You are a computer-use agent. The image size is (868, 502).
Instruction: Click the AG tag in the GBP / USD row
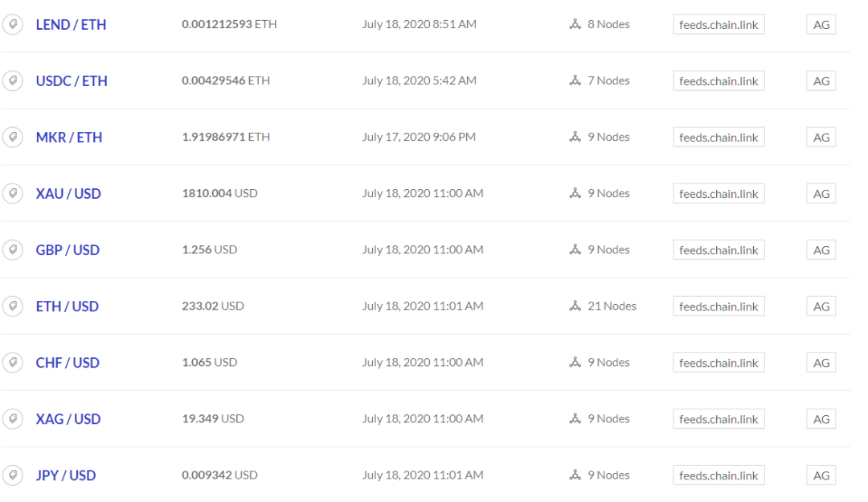click(x=821, y=250)
